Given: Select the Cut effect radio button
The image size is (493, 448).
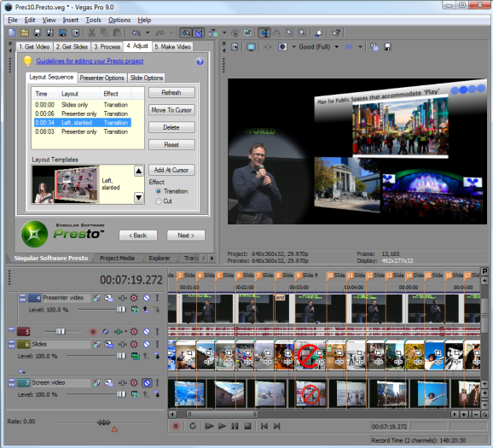Looking at the screenshot, I should click(159, 201).
